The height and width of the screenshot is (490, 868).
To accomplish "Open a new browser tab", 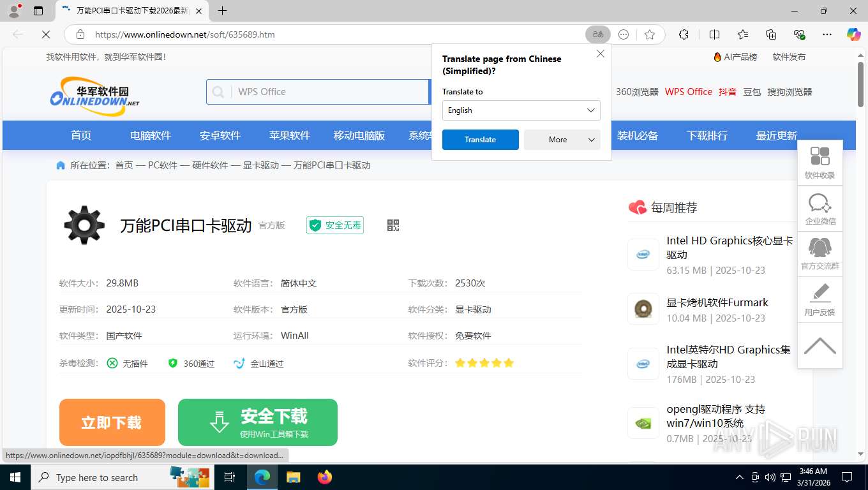I will (222, 11).
